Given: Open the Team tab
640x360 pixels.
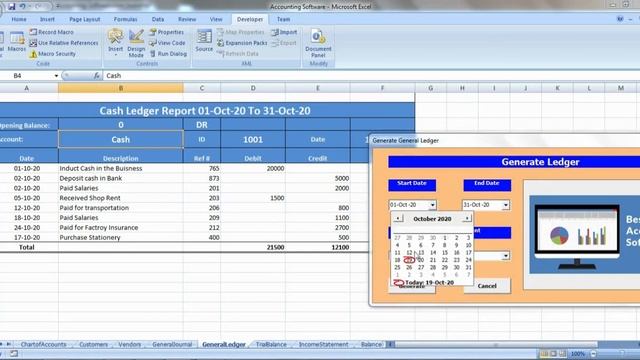Looking at the screenshot, I should pos(283,19).
